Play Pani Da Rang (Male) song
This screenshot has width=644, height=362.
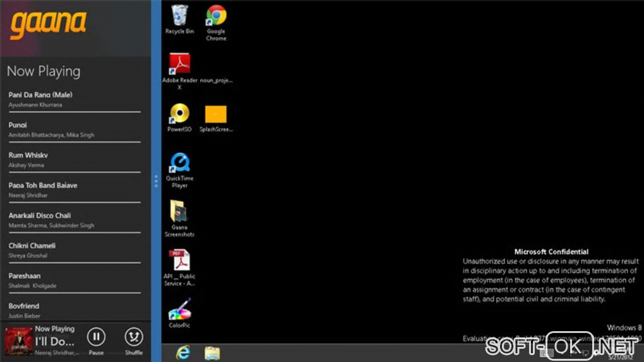click(x=75, y=99)
